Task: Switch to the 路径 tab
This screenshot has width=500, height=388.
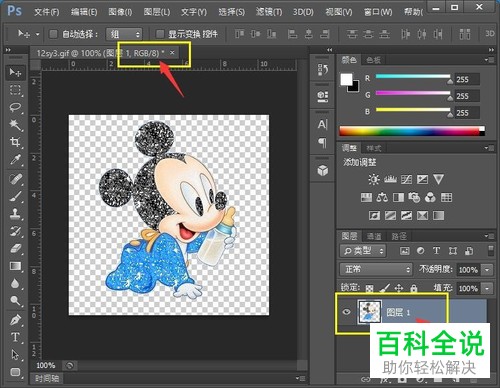Action: (399, 236)
